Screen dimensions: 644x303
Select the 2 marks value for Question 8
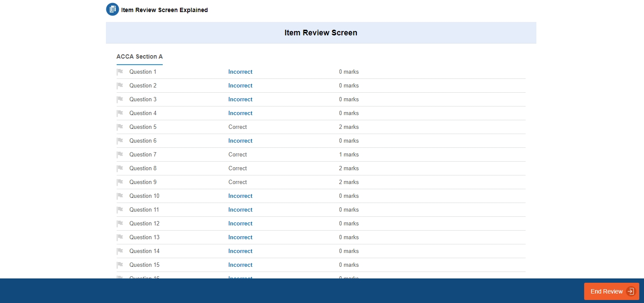pyautogui.click(x=349, y=169)
